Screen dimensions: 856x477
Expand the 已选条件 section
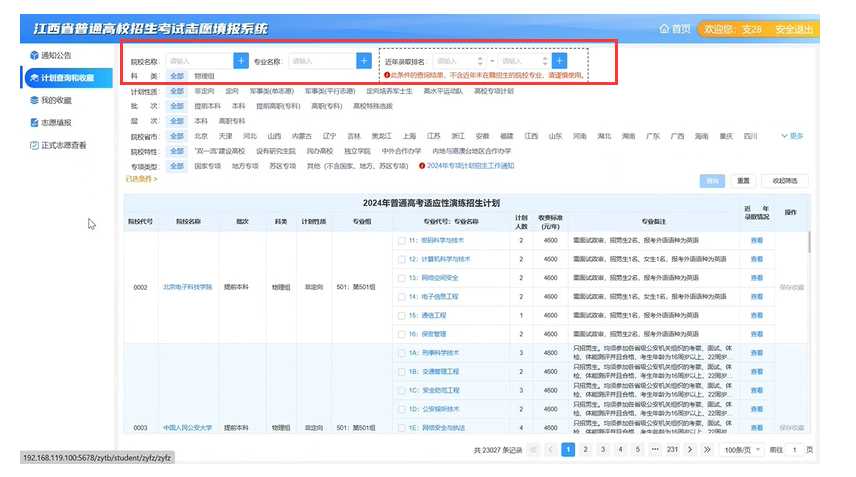point(141,179)
